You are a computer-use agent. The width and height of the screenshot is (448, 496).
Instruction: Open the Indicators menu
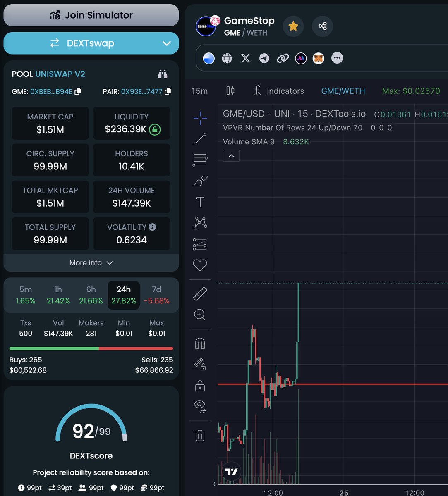coord(279,91)
